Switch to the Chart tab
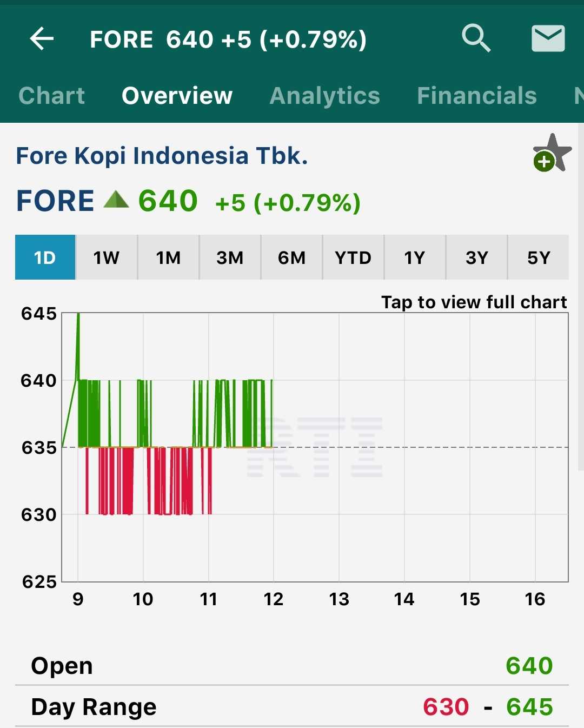The height and width of the screenshot is (728, 584). click(52, 96)
